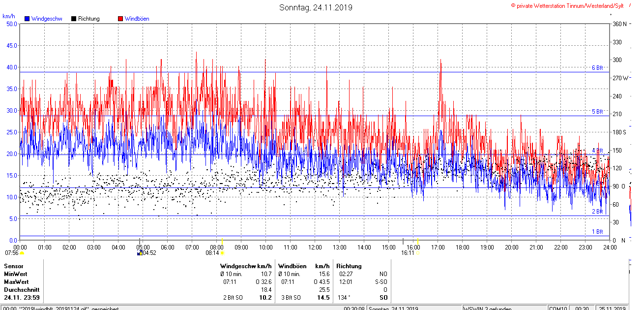The width and height of the screenshot is (644, 310).
Task: Click the 5 Bft threshold label
Action: point(597,112)
